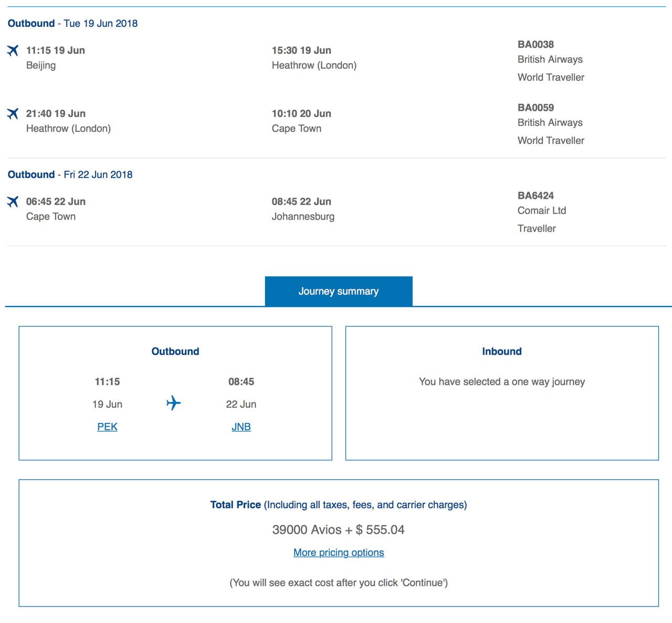Click the Total Price label

[235, 504]
